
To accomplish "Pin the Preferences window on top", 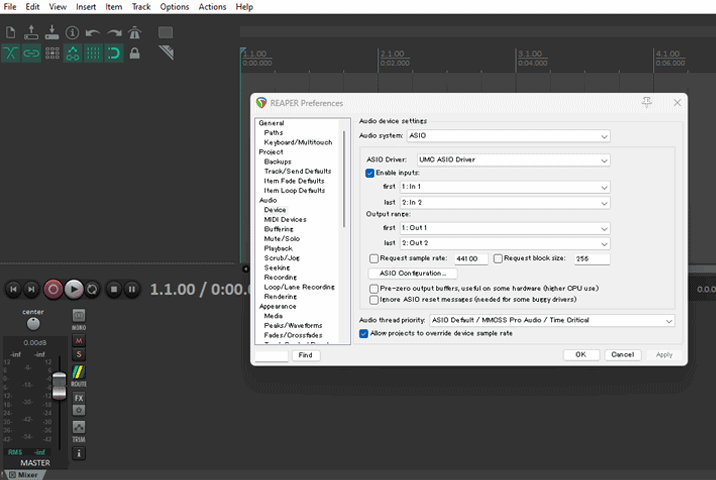I will click(x=647, y=102).
